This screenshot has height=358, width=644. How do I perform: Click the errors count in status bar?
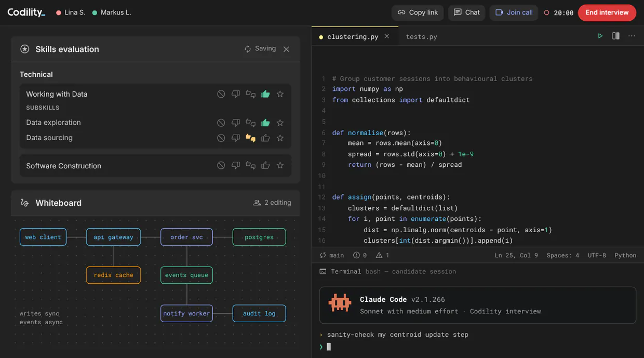tap(360, 255)
